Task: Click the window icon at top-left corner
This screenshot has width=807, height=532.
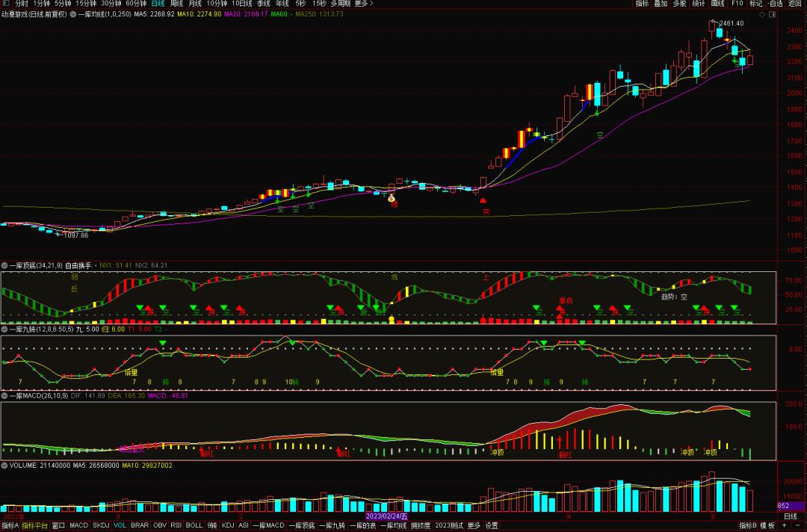Action: 6,3
